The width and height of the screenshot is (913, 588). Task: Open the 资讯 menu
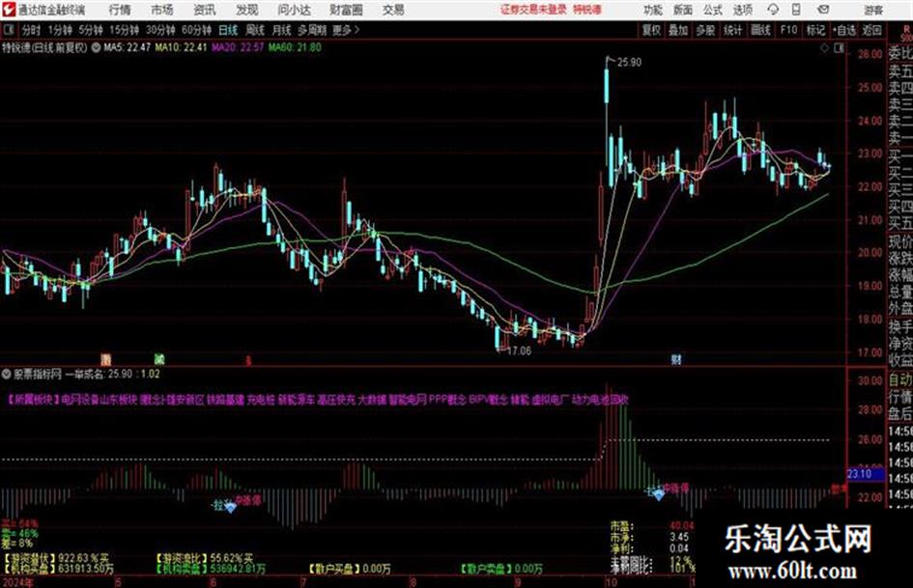(205, 10)
